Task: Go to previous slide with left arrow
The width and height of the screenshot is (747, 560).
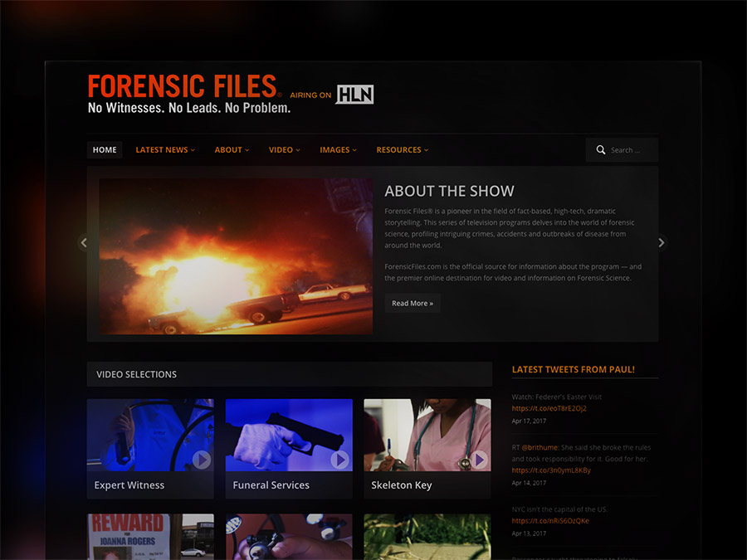Action: [x=84, y=243]
